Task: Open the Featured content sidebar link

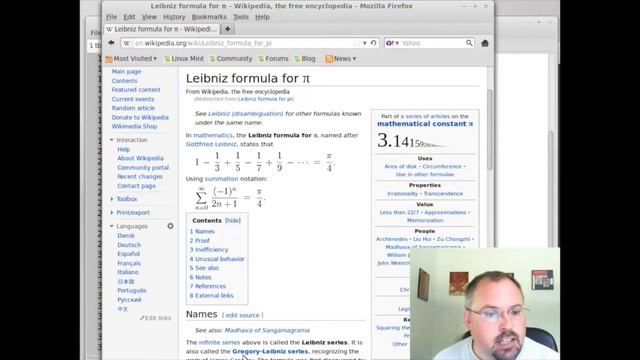Action: 136,90
